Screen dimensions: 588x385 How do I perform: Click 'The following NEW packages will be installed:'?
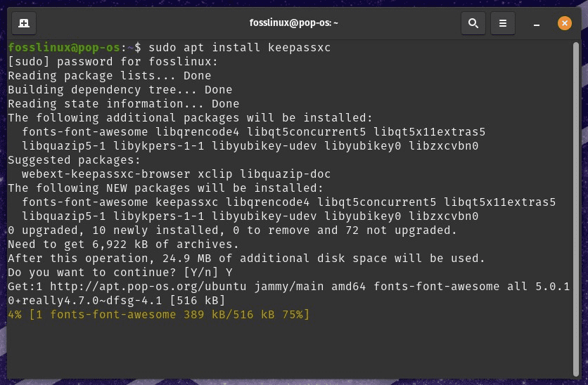click(x=165, y=188)
